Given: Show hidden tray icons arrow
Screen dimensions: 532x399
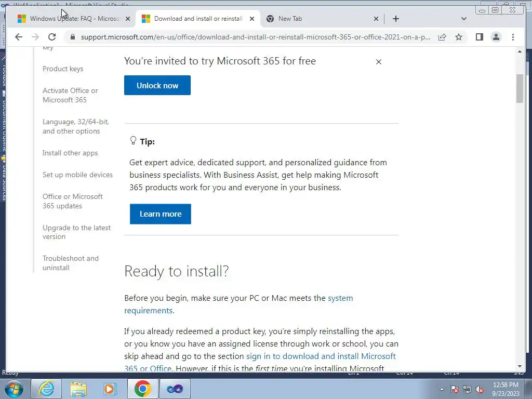Looking at the screenshot, I should 442,390.
